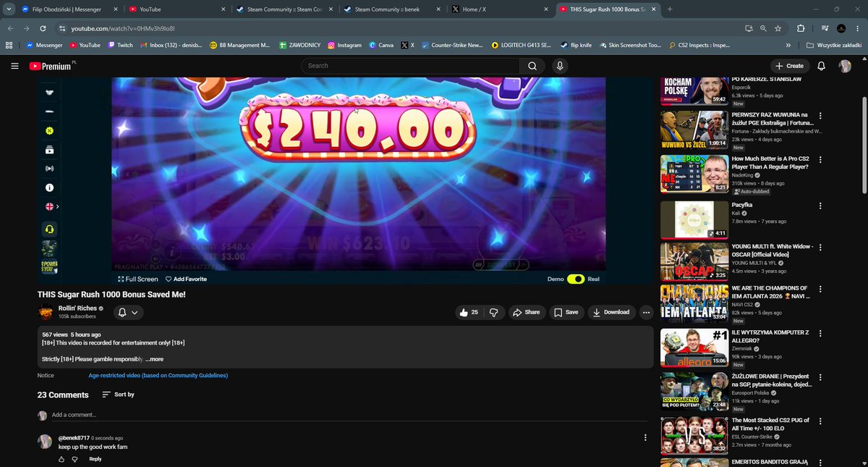This screenshot has width=868, height=467.
Task: Click the Share button
Action: pos(526,312)
